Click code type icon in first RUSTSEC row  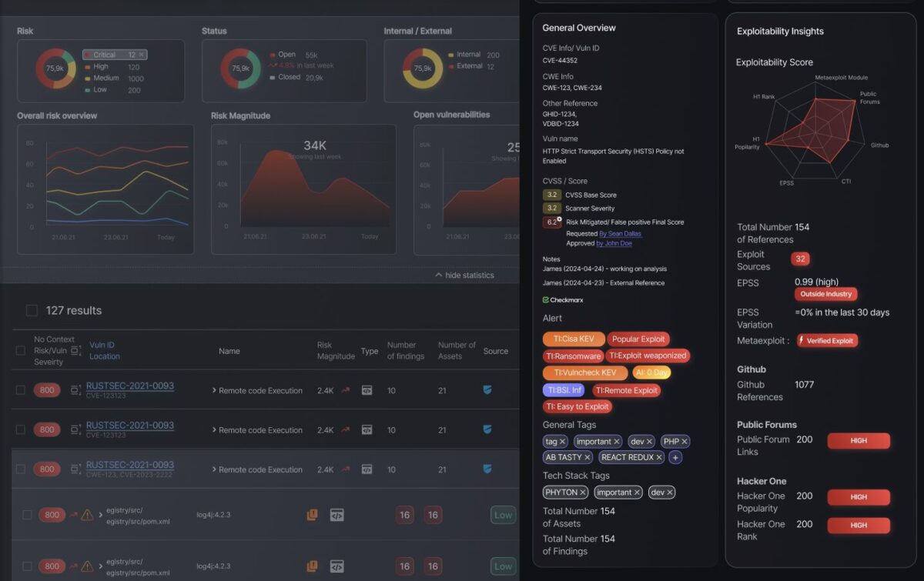367,390
